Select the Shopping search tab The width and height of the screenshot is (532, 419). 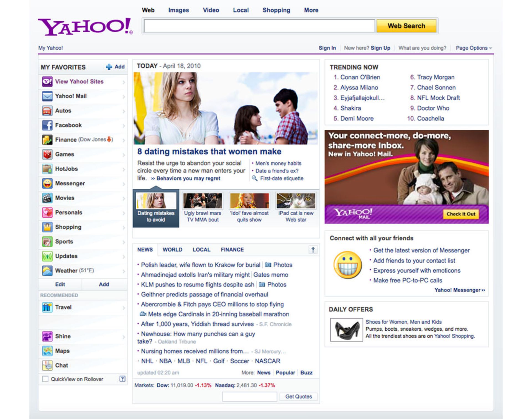(276, 10)
